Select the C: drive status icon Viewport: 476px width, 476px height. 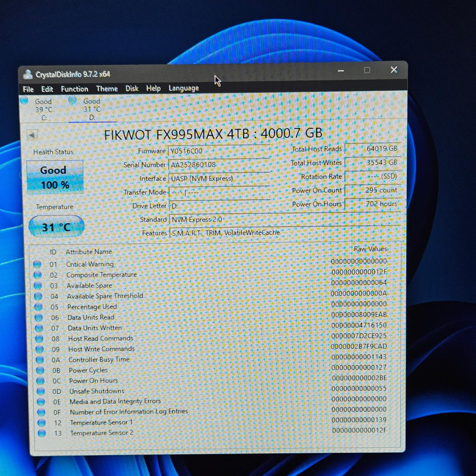coord(24,100)
